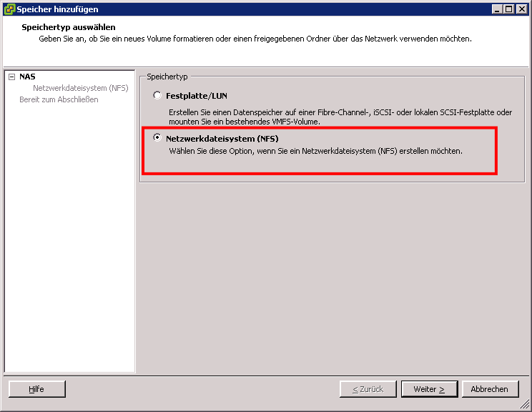Open help with the Hilfe button
The image size is (532, 412).
[x=36, y=389]
